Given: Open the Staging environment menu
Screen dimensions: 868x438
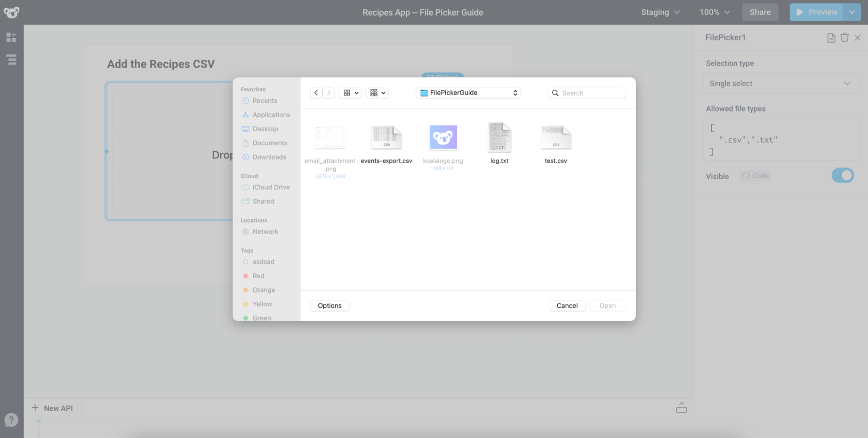Looking at the screenshot, I should 660,12.
